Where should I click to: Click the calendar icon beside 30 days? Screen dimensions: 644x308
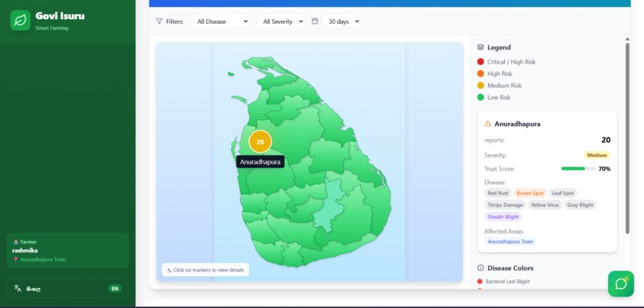click(x=315, y=21)
